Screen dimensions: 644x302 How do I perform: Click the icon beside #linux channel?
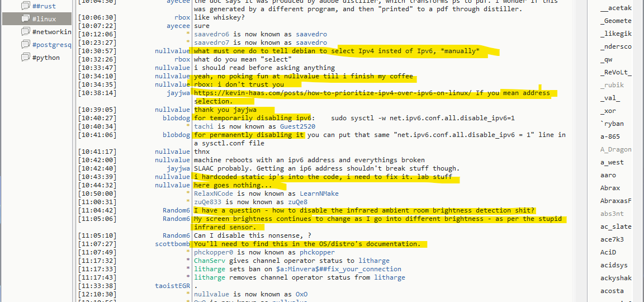pos(25,19)
